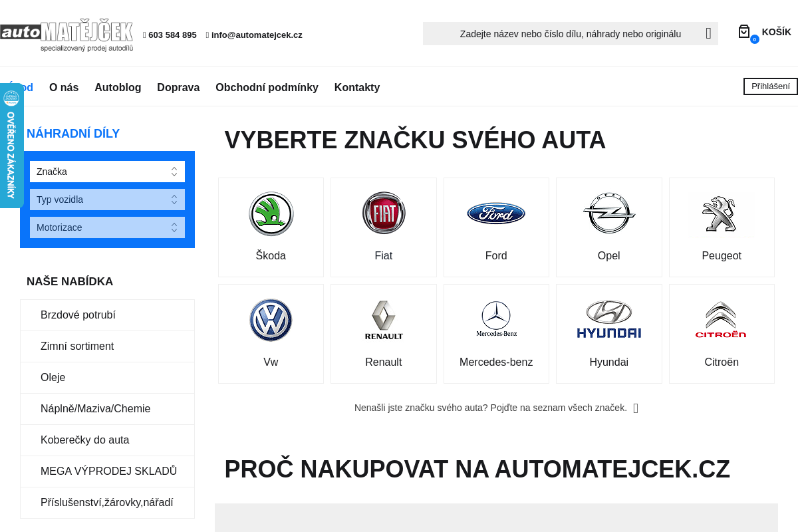The image size is (798, 532).
Task: Navigate to the Autoblog section
Action: (118, 87)
